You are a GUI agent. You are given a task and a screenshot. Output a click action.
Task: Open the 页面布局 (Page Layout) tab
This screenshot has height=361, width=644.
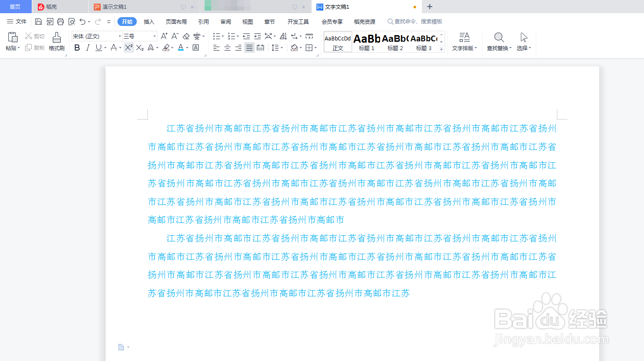176,22
